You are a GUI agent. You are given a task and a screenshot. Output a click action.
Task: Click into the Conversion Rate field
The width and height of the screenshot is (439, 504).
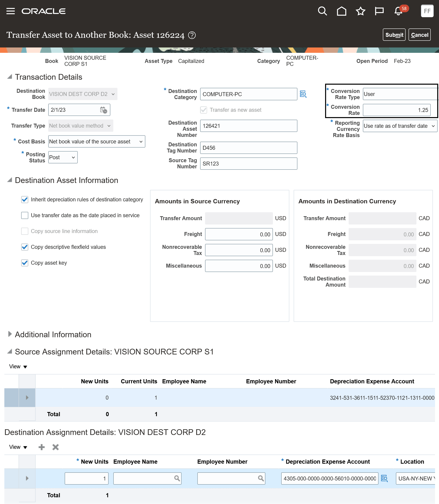[396, 110]
